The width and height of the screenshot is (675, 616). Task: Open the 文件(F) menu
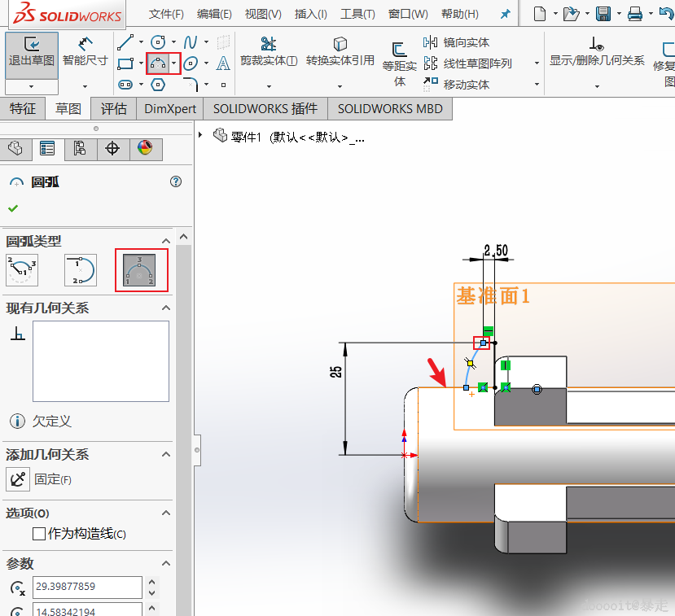pyautogui.click(x=166, y=14)
